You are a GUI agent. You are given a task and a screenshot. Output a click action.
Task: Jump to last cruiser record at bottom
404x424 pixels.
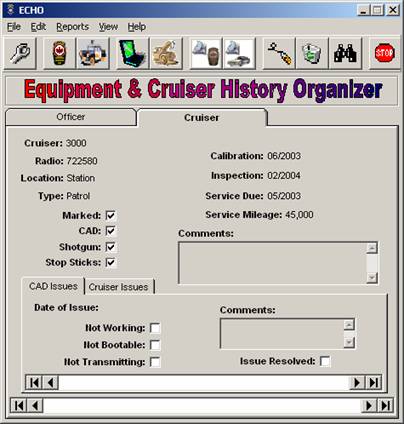pyautogui.click(x=386, y=406)
